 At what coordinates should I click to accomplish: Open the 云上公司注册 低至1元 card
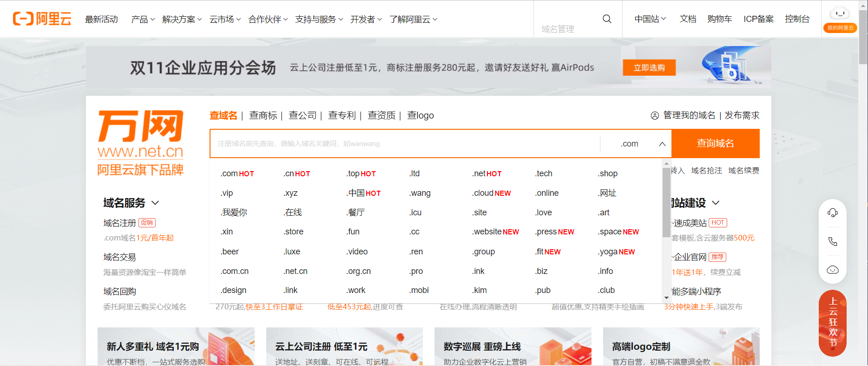pyautogui.click(x=344, y=346)
